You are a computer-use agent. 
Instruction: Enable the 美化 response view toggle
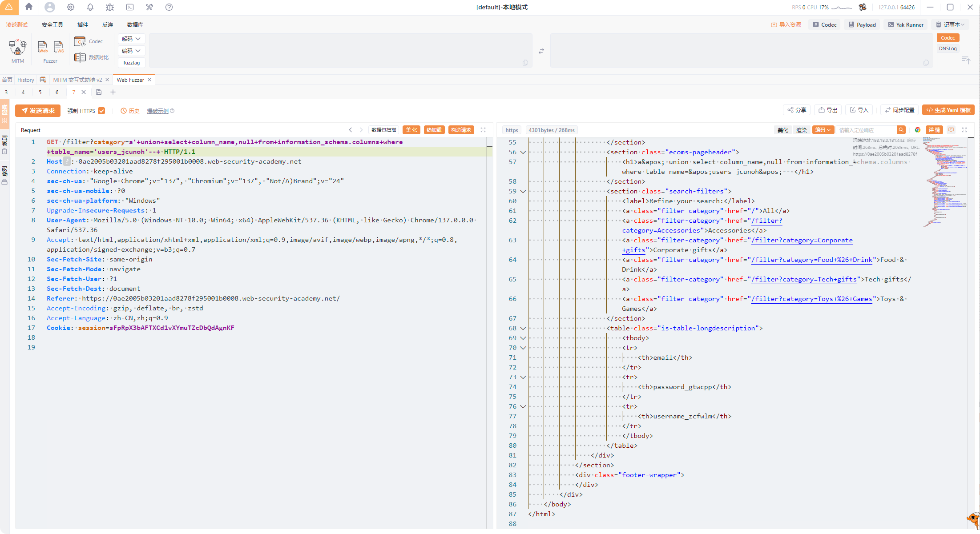coord(782,130)
